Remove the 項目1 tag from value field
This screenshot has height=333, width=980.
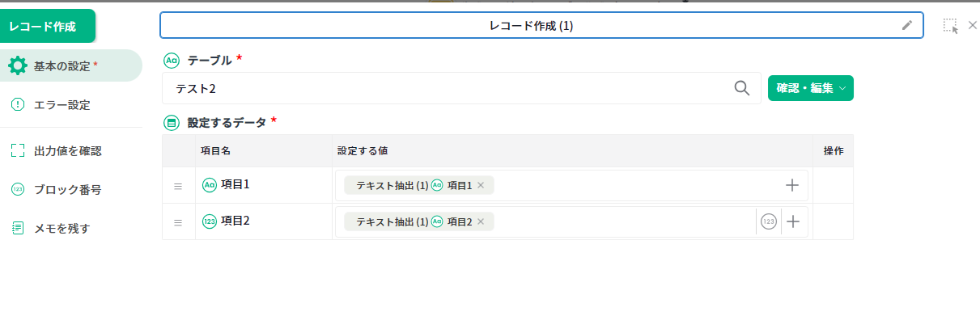point(481,186)
